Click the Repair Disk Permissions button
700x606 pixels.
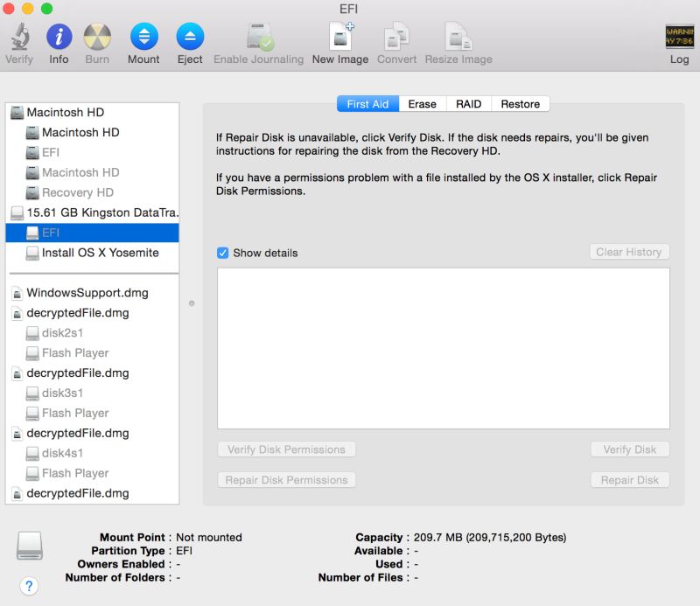tap(286, 479)
